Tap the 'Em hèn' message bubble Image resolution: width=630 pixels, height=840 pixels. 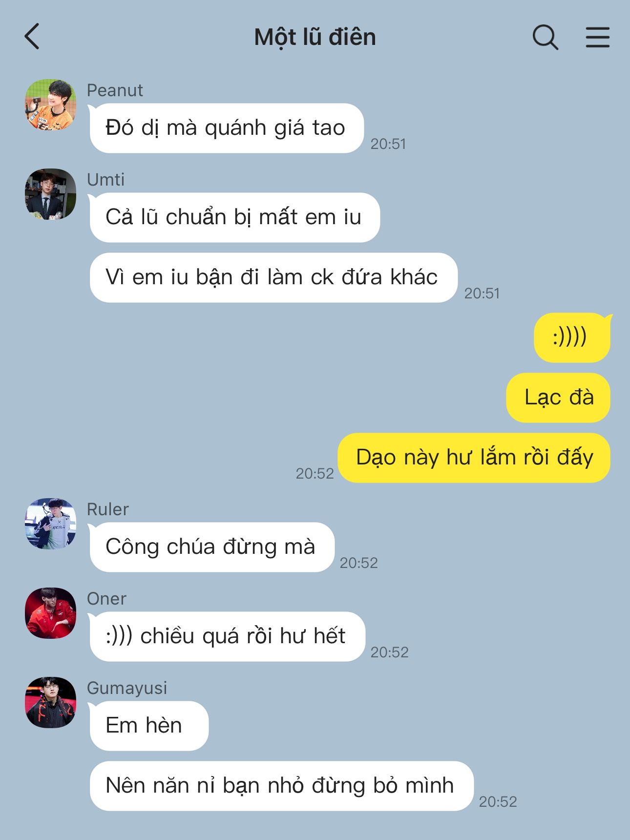148,726
